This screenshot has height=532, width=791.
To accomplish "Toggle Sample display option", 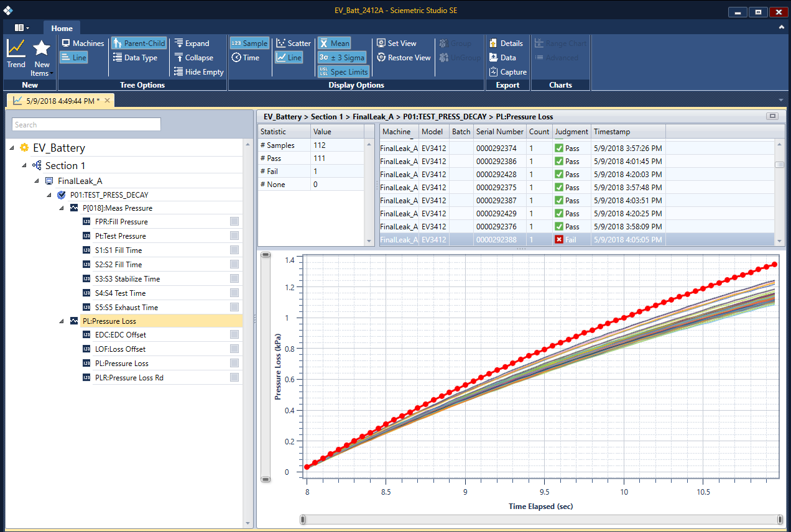I will 249,44.
